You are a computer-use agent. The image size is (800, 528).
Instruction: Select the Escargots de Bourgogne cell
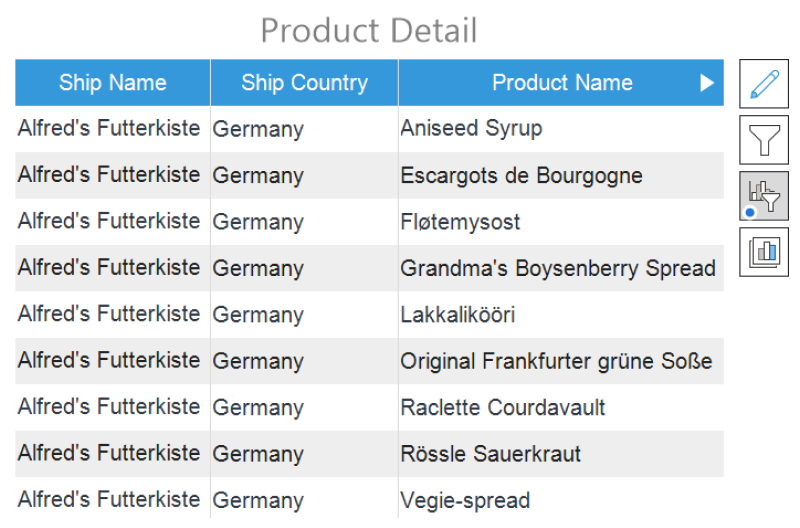pos(521,176)
